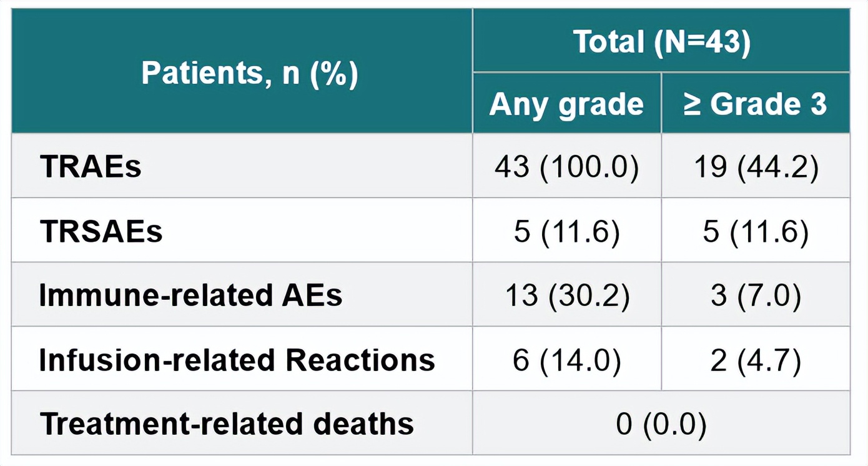
Task: Select the '0 (0.0)' merged value cell
Action: 661,425
